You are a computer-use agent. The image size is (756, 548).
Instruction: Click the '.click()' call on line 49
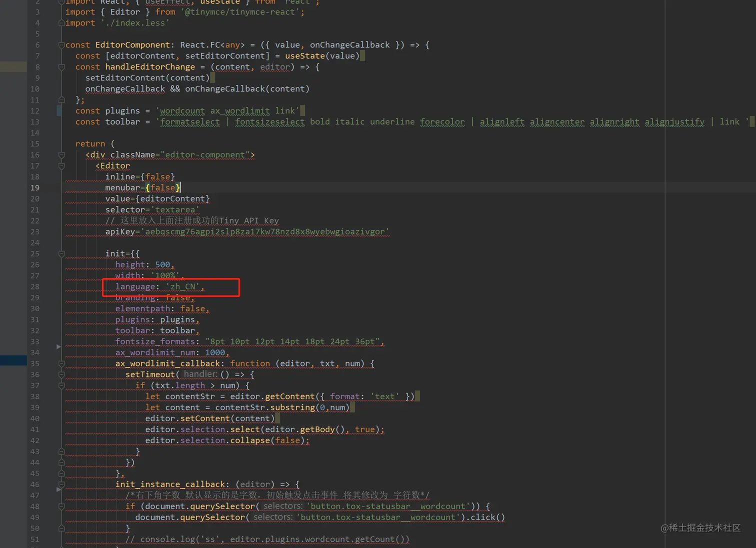click(x=482, y=517)
